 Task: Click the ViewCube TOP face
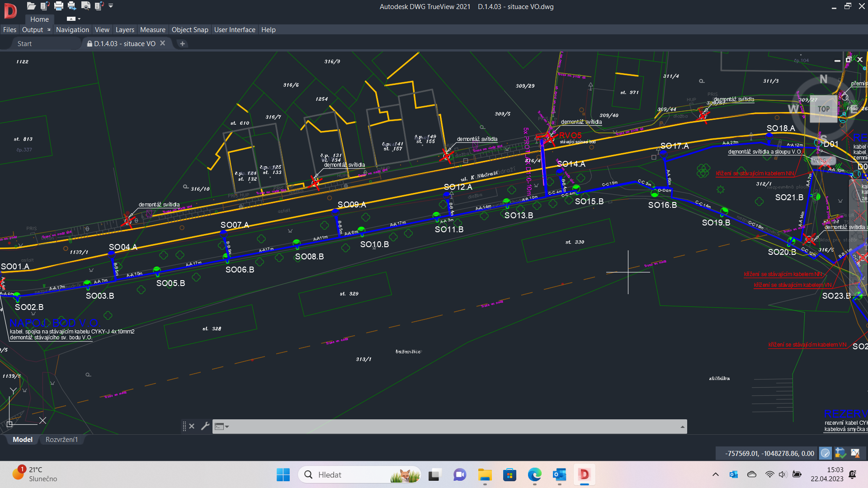823,109
